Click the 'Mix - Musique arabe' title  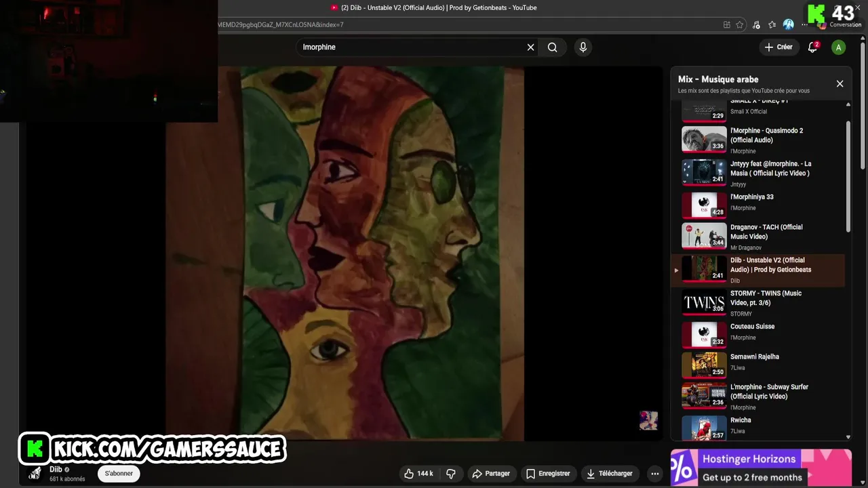(x=718, y=79)
